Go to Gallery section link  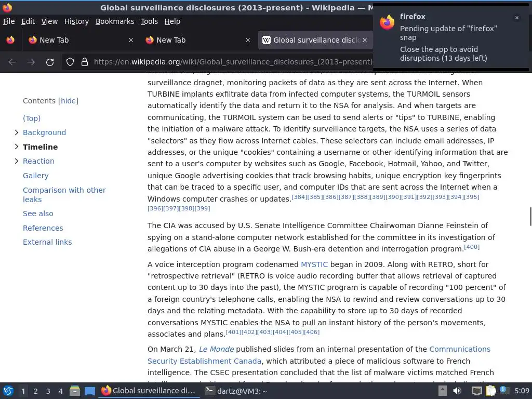pyautogui.click(x=36, y=176)
